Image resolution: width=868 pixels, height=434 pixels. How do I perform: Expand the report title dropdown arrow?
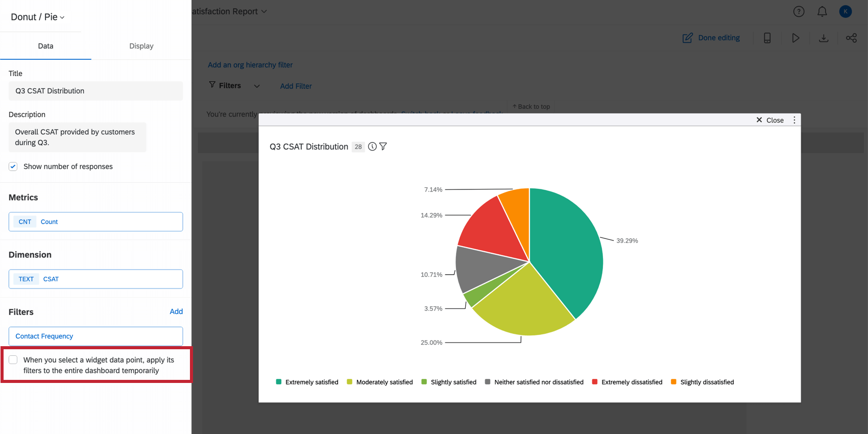coord(264,11)
